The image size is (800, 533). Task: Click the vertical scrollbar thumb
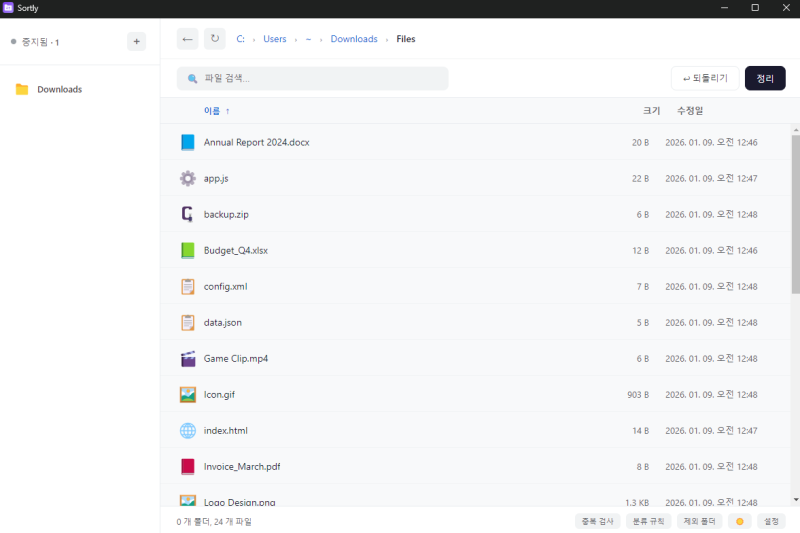[796, 214]
